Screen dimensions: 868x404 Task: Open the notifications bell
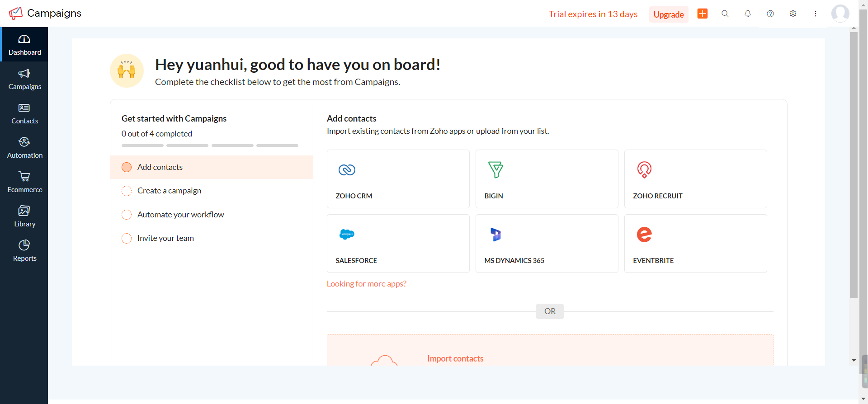click(747, 14)
